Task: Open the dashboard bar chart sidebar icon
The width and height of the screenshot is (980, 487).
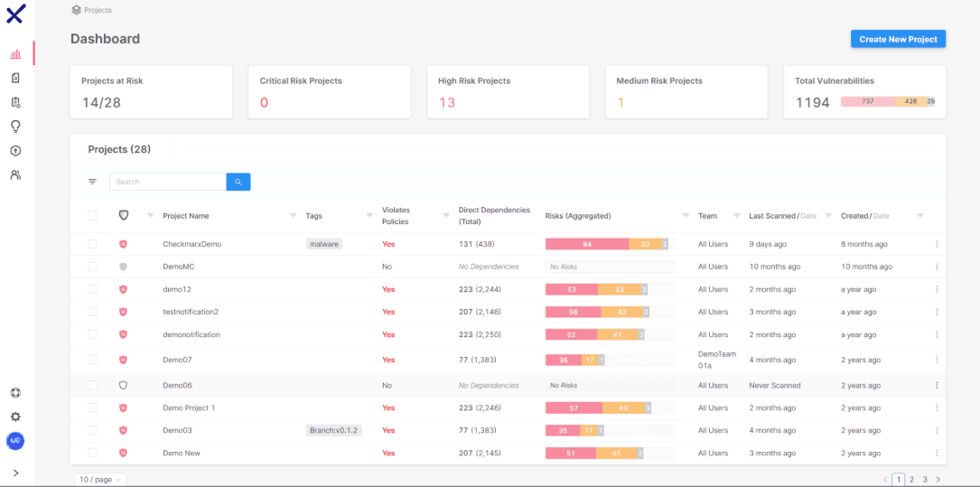Action: coord(16,54)
